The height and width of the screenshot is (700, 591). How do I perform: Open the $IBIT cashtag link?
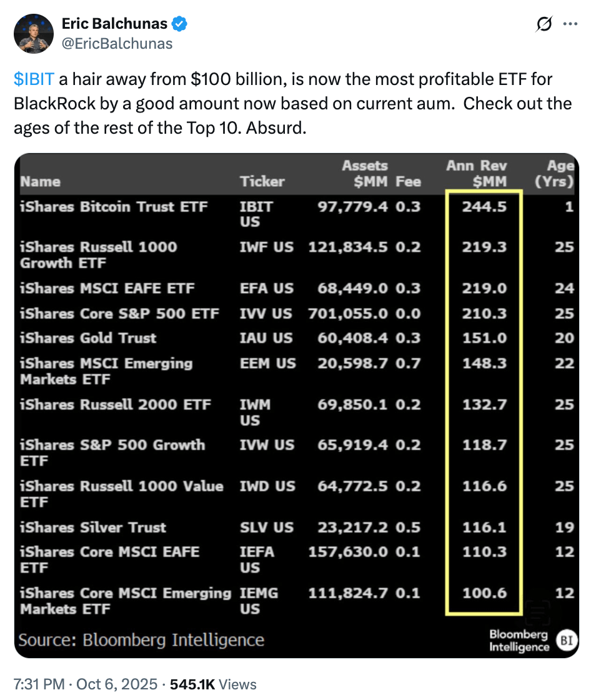point(34,79)
